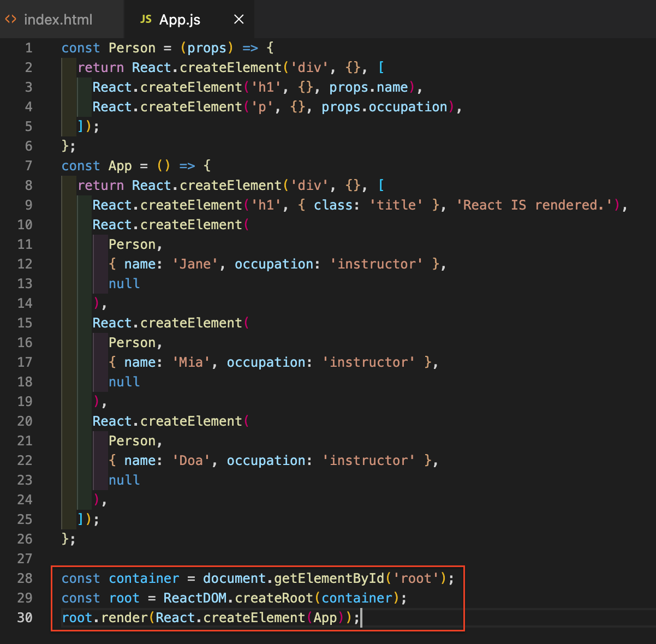Click the 'title' class string
656x644 pixels.
(396, 205)
